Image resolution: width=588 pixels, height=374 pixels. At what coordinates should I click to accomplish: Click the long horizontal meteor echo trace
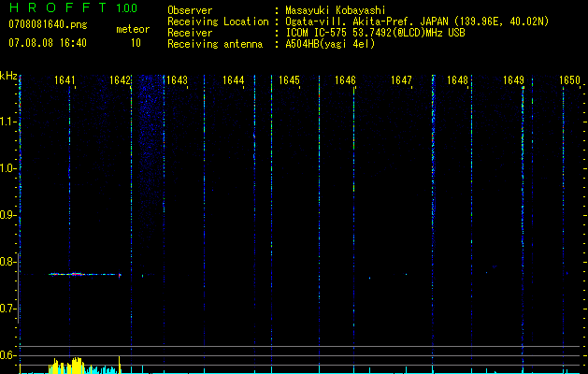[85, 274]
